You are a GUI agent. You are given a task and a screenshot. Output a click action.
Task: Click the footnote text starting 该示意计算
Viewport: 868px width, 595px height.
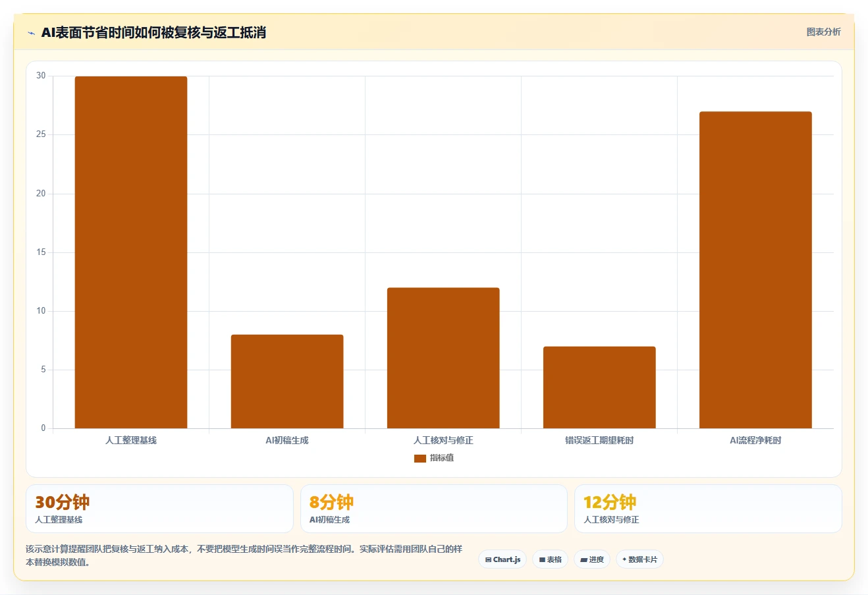point(244,555)
